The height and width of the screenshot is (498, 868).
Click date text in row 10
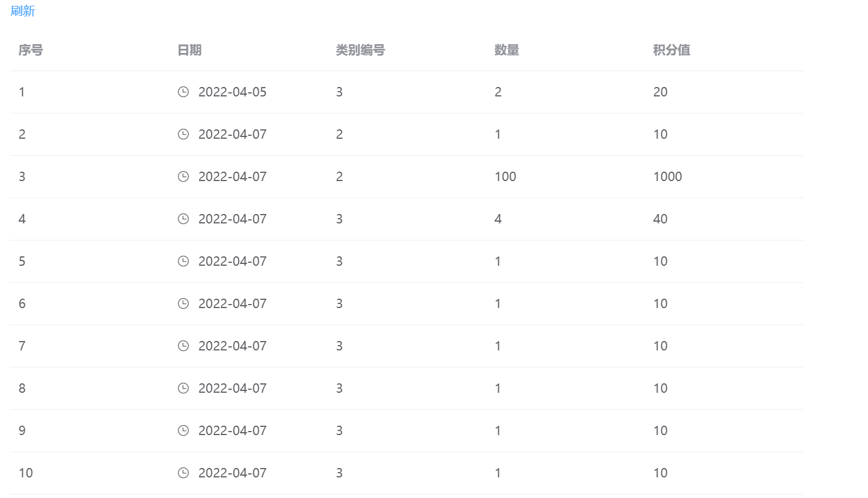[232, 473]
